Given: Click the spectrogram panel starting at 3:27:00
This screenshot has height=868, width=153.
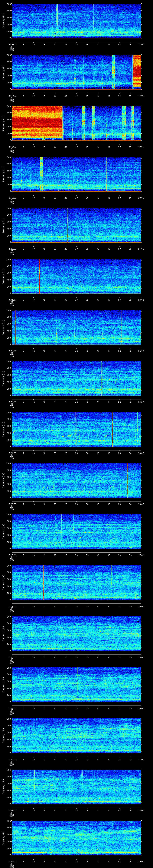Looking at the screenshot, I should pos(77,582).
